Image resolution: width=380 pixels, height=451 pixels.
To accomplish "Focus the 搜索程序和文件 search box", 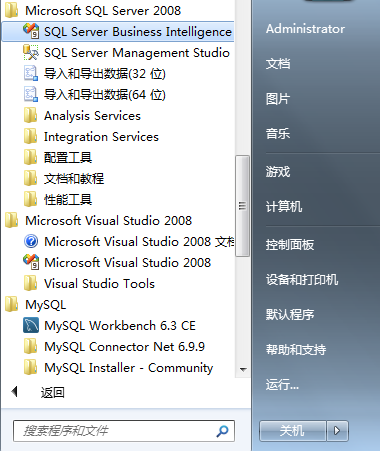I will (x=124, y=431).
